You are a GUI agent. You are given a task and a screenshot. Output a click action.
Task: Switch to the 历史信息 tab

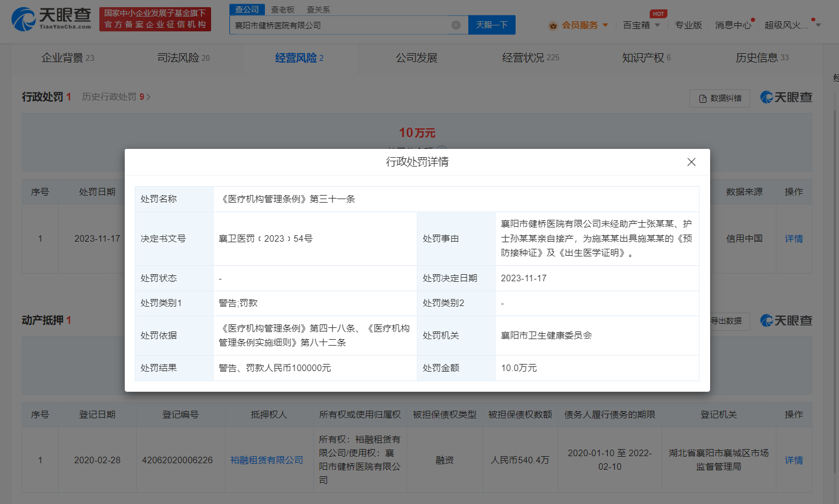click(x=762, y=58)
